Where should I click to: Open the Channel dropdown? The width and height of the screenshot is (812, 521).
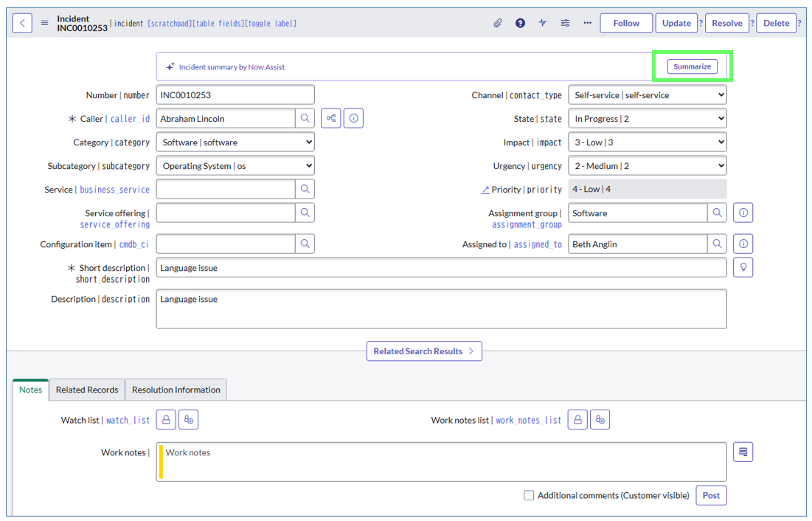648,95
